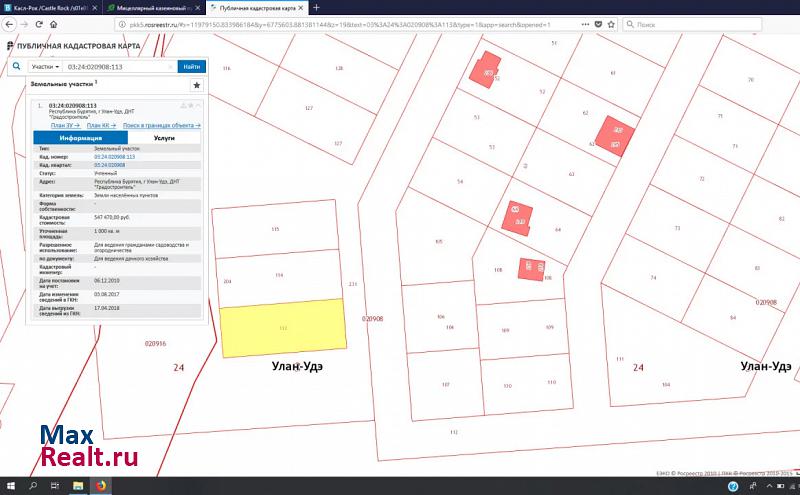800x495 pixels.
Task: Expand the Участки search type dropdown
Action: (45, 67)
